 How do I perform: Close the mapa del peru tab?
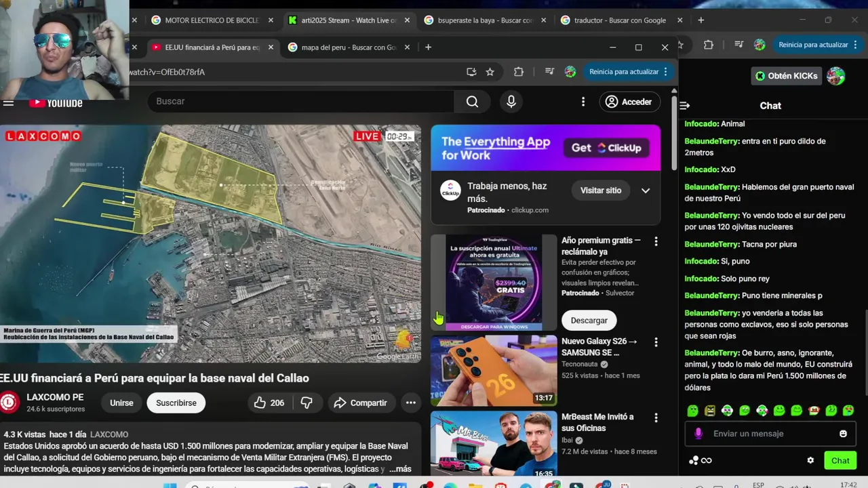(x=407, y=47)
